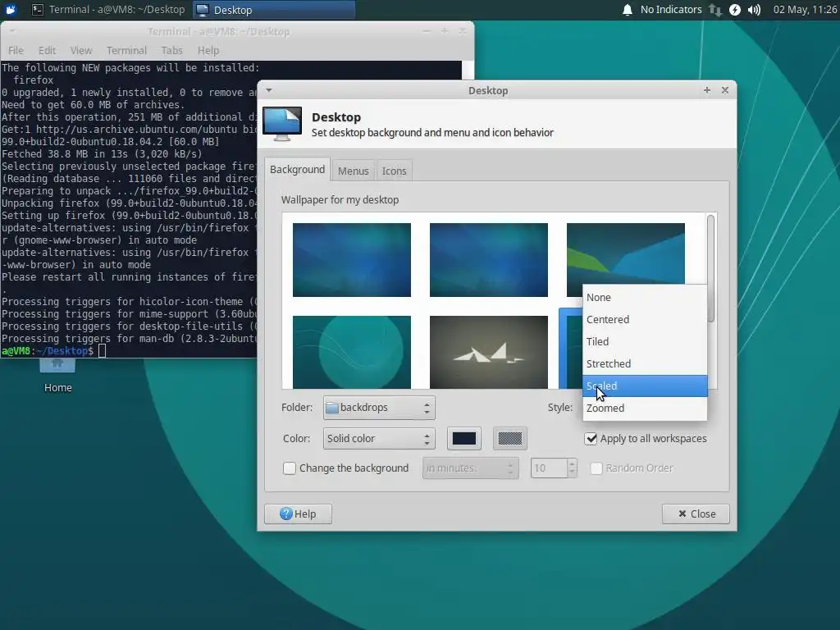
Task: Click the folder icon in backdrops dropdown
Action: (x=332, y=408)
